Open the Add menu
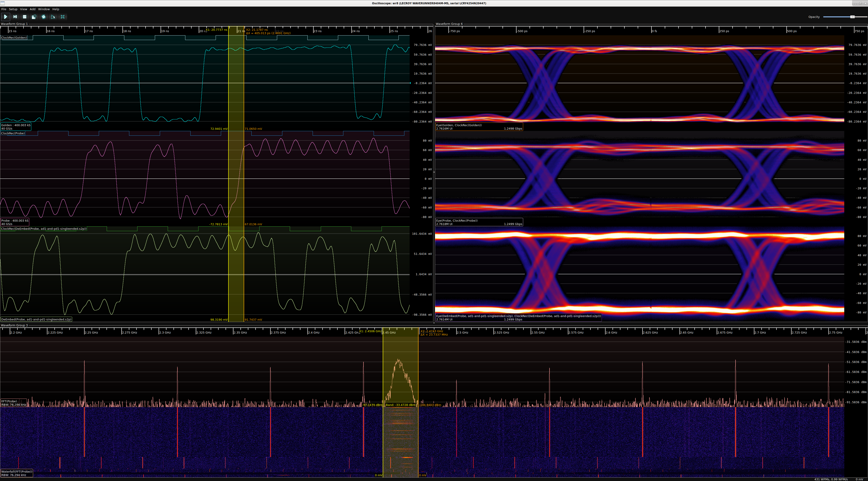Screen dimensions: 868x481 tap(33, 9)
